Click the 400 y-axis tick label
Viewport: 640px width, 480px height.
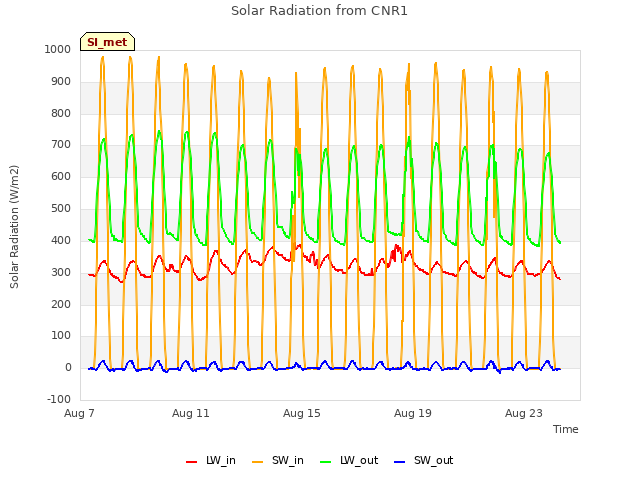point(61,240)
